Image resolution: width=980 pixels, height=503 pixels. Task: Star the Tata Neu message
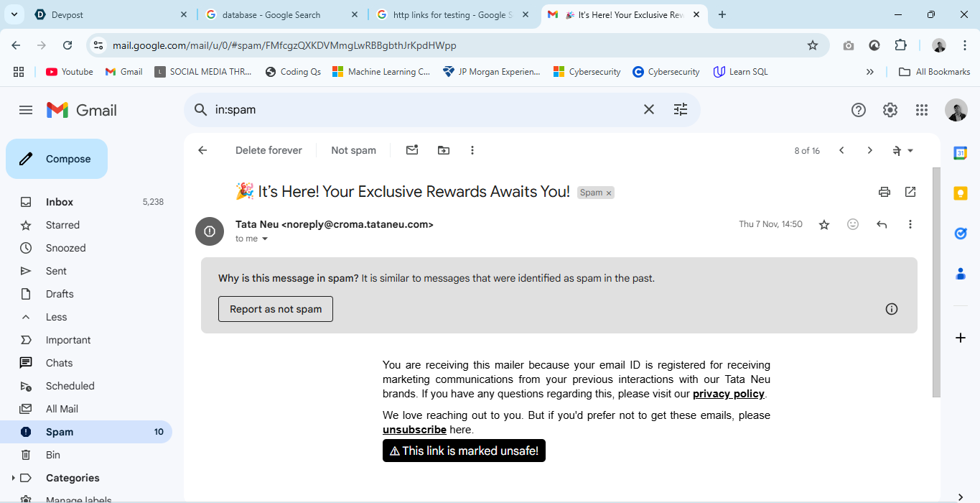coord(824,224)
